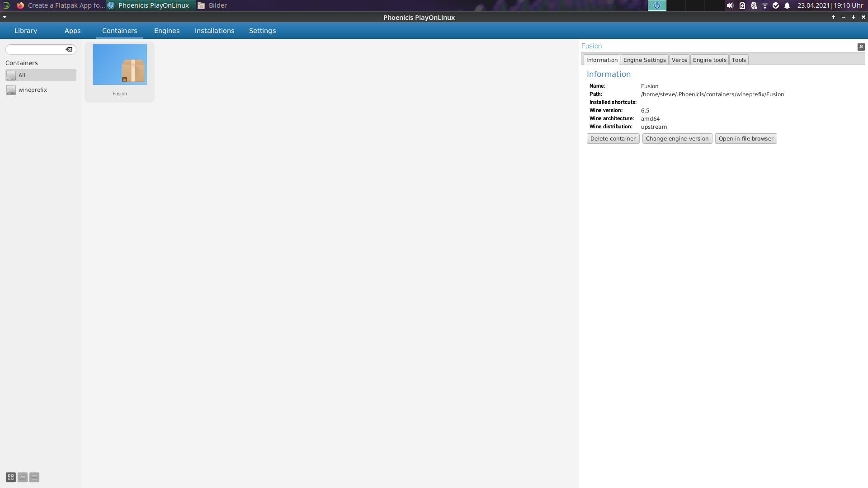The height and width of the screenshot is (488, 868).
Task: Filter containers by wineprefix category
Action: pos(33,90)
